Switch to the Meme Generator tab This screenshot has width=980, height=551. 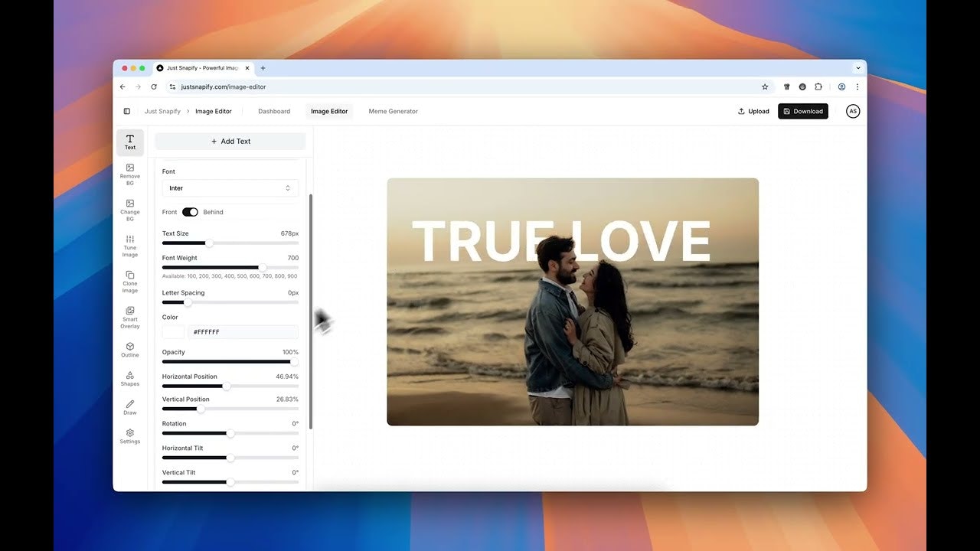click(x=393, y=111)
